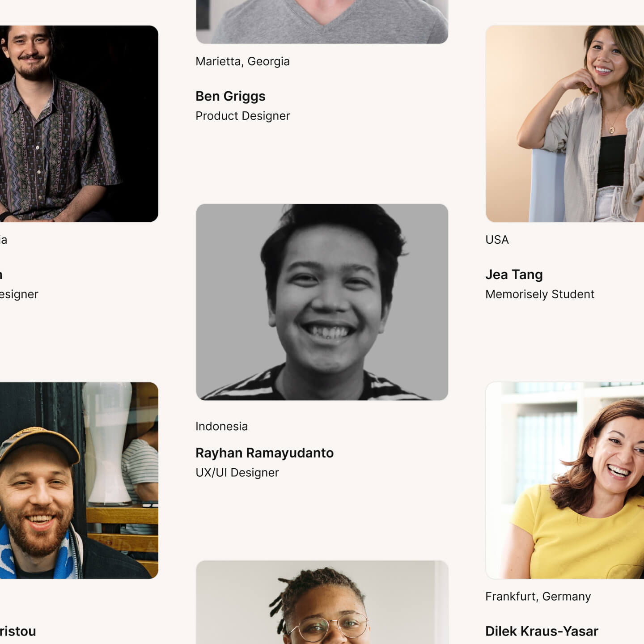Click the Product Designer role text
This screenshot has width=644, height=644.
tap(243, 116)
